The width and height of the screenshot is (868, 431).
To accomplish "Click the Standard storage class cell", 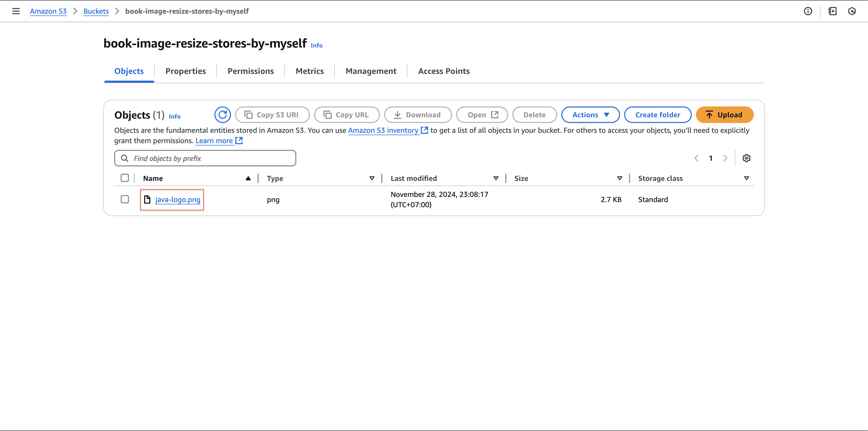I will pyautogui.click(x=653, y=199).
